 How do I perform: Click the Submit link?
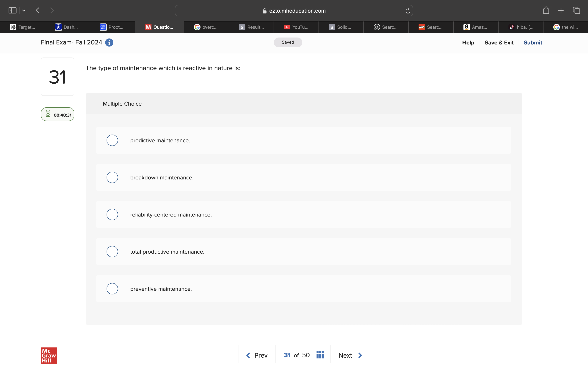point(533,42)
